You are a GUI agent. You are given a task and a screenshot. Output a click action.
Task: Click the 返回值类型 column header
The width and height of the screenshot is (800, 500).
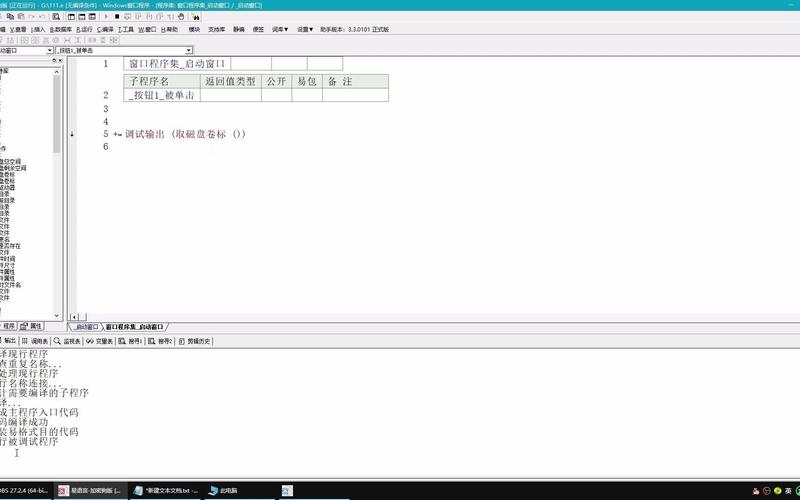[x=231, y=81]
